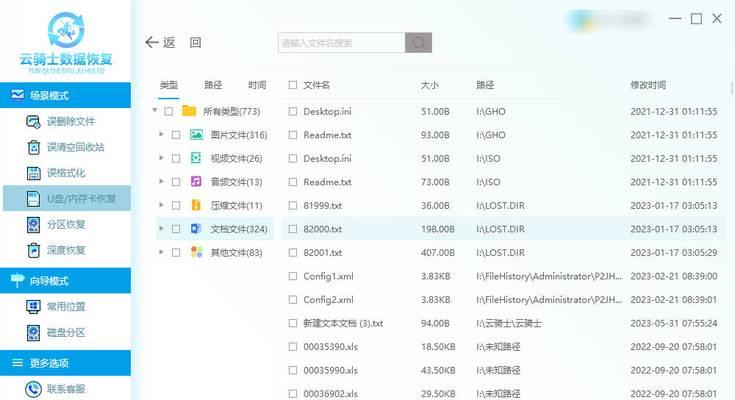
Task: Click the 分区恢复 partition icon
Action: tap(33, 224)
